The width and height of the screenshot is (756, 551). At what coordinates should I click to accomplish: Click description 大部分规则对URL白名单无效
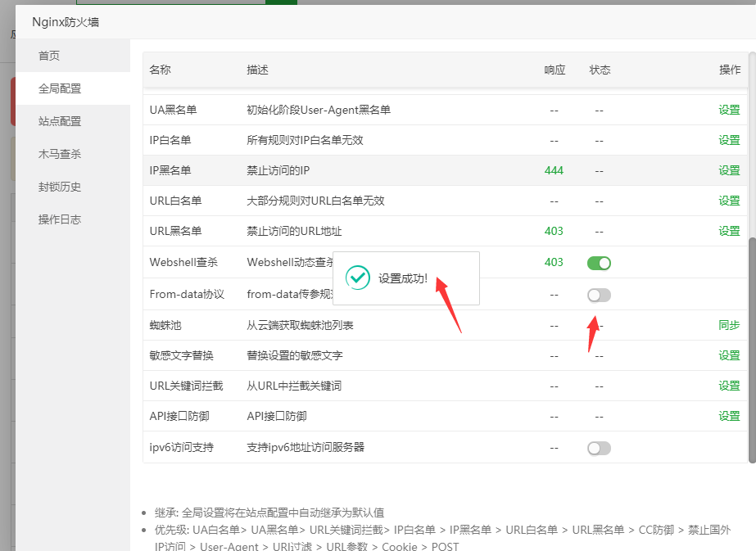click(x=316, y=201)
